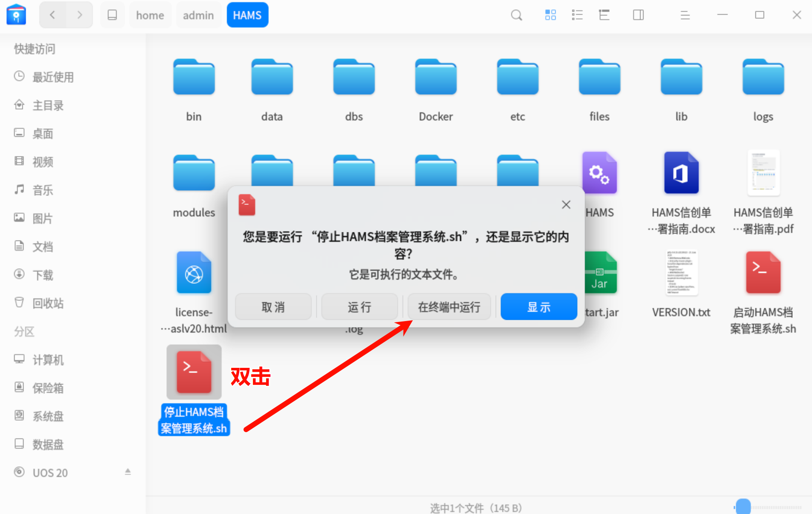The image size is (812, 514).
Task: Adjust the icon size zoom slider
Action: (x=743, y=507)
